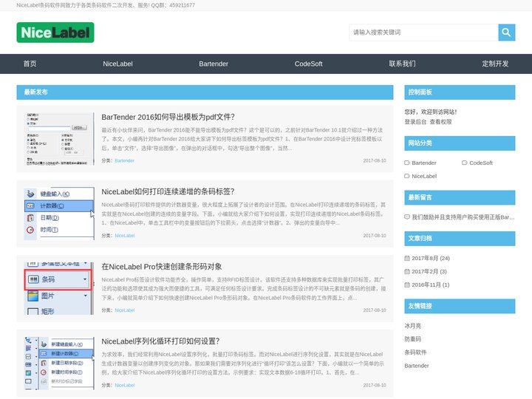Click comment bubble icon in 最新留言
The width and height of the screenshot is (532, 399).
click(407, 217)
